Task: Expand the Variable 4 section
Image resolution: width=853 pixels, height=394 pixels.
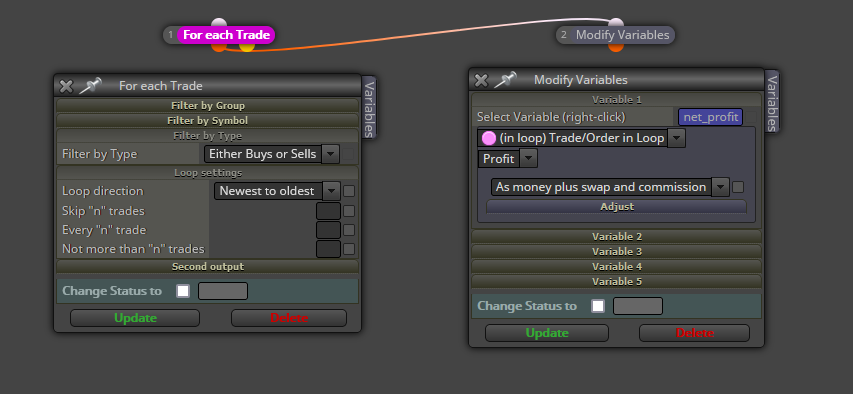Action: click(x=616, y=267)
